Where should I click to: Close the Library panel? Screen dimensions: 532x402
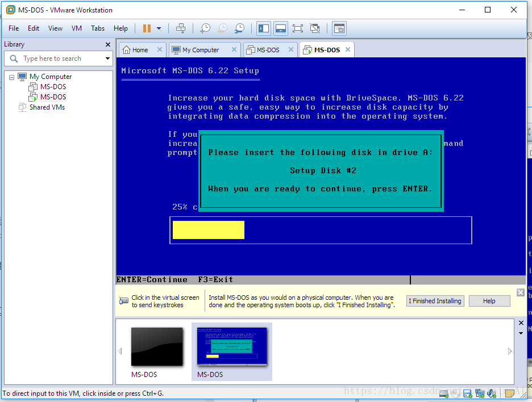[108, 44]
